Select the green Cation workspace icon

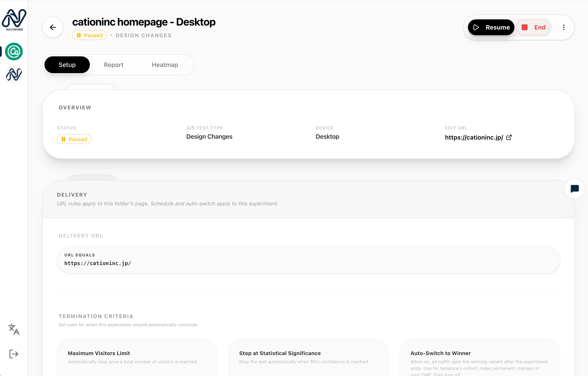click(x=14, y=52)
